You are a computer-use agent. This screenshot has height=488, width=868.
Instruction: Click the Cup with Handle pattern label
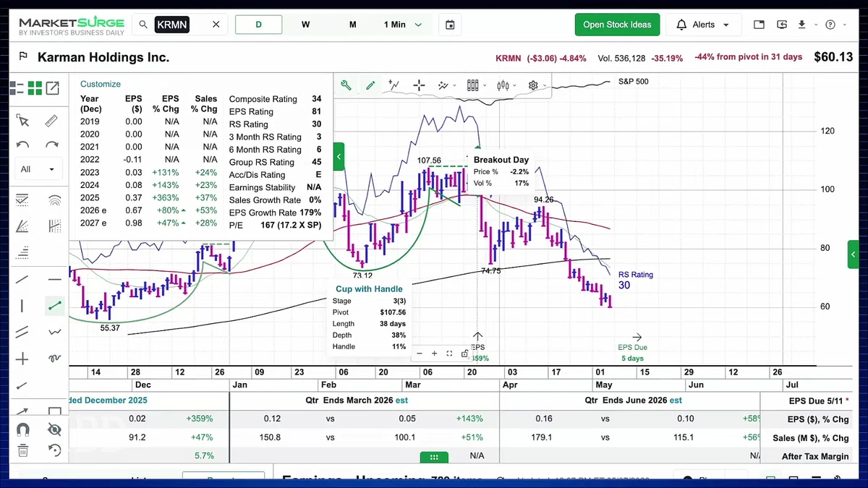(369, 289)
